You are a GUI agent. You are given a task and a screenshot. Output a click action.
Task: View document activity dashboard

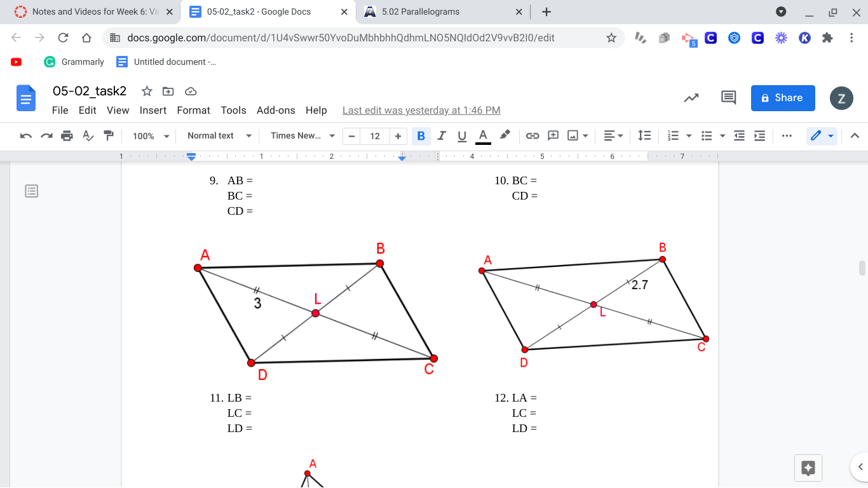(x=691, y=98)
